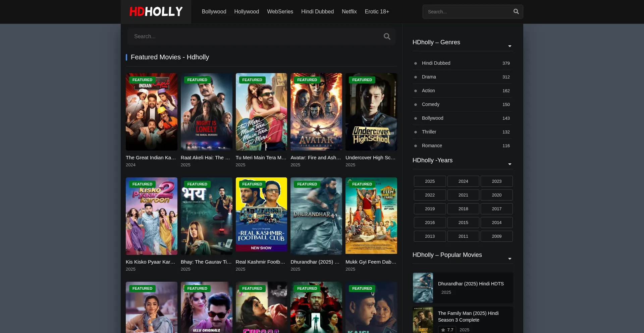Screen dimensions: 644x333
Task: Click the search icon in the main content search bar
Action: tap(387, 36)
